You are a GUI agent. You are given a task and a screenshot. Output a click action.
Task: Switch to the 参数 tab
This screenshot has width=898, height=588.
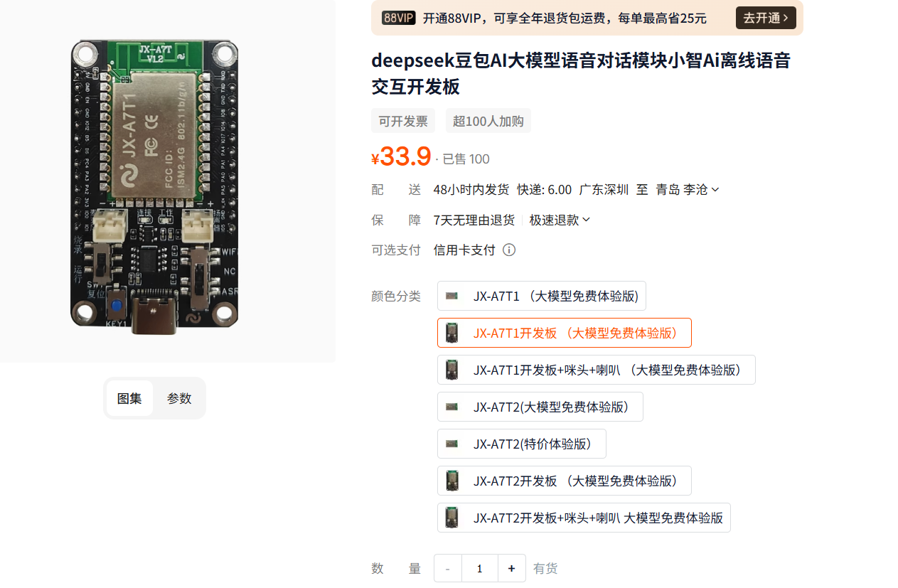click(179, 398)
